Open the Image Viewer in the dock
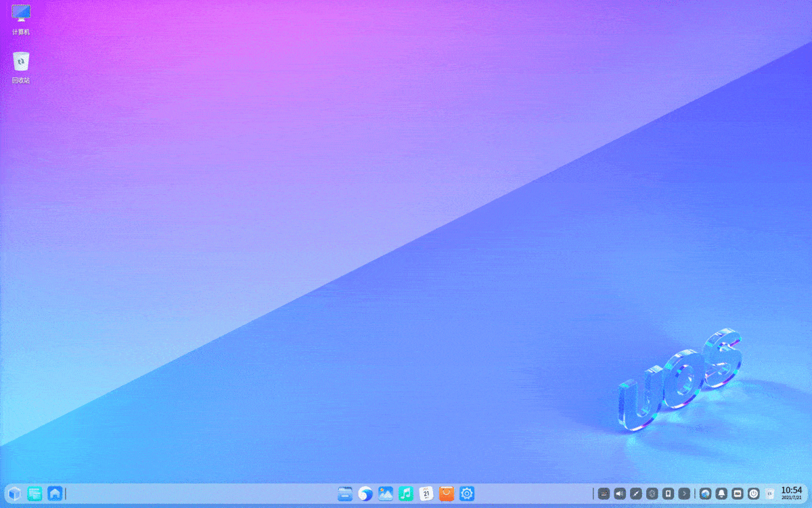 coord(386,494)
